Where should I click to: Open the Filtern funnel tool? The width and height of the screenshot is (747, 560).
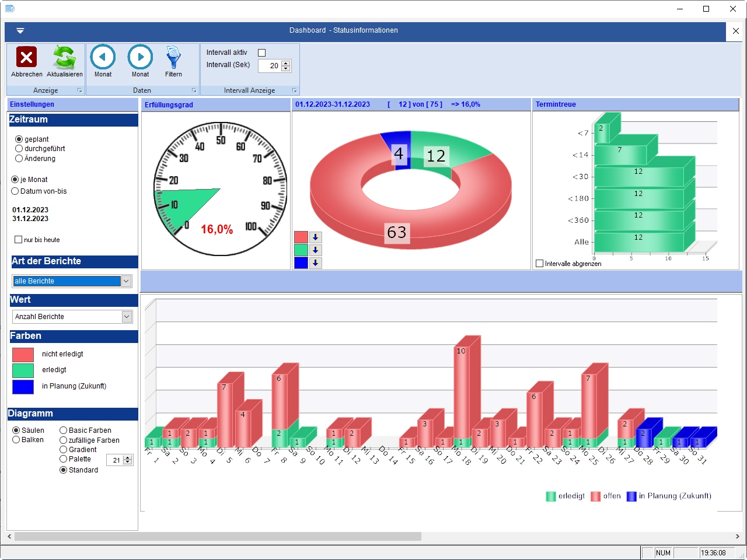click(x=173, y=57)
